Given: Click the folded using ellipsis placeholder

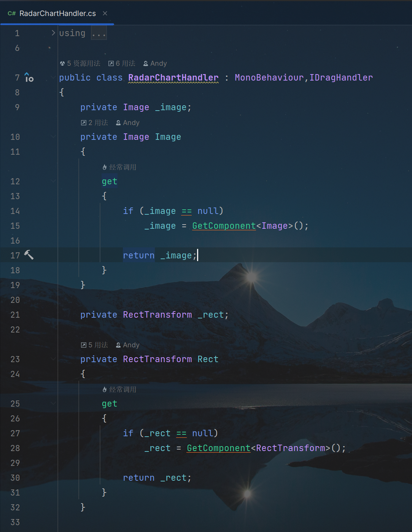Looking at the screenshot, I should pyautogui.click(x=99, y=33).
